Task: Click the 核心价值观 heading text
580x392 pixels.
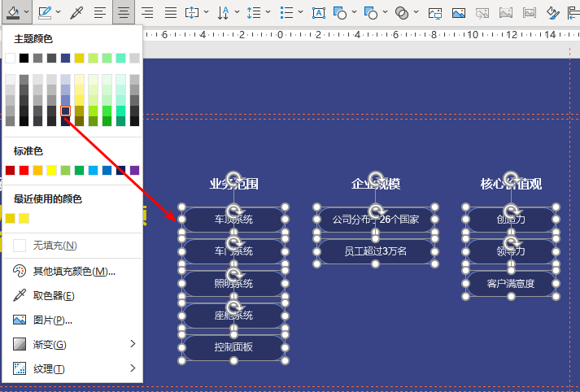Action: (511, 184)
